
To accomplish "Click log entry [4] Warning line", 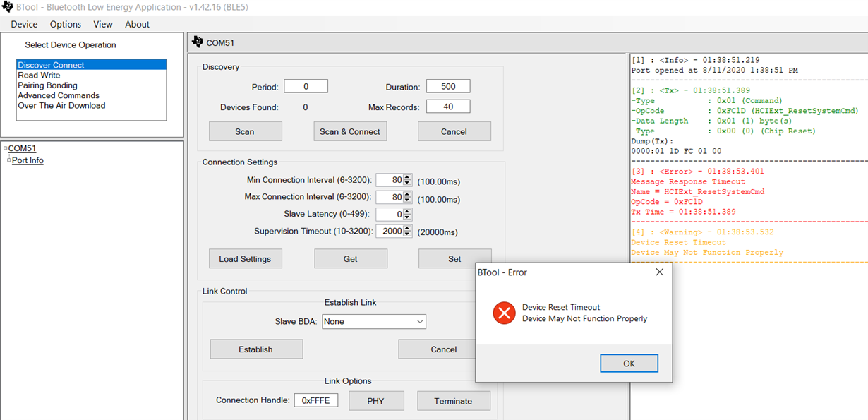I will coord(702,232).
